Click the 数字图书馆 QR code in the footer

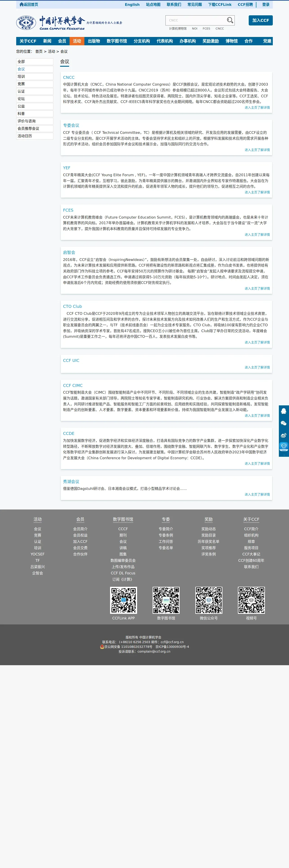pyautogui.click(x=166, y=600)
